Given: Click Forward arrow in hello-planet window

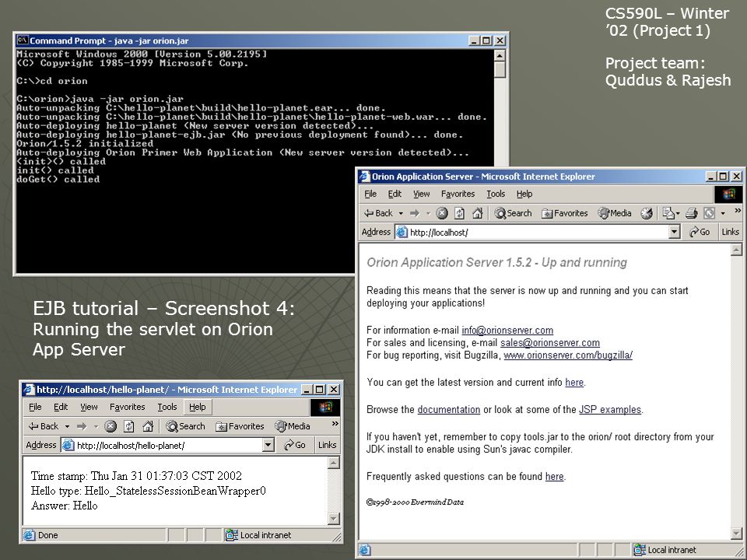Looking at the screenshot, I should [x=82, y=426].
